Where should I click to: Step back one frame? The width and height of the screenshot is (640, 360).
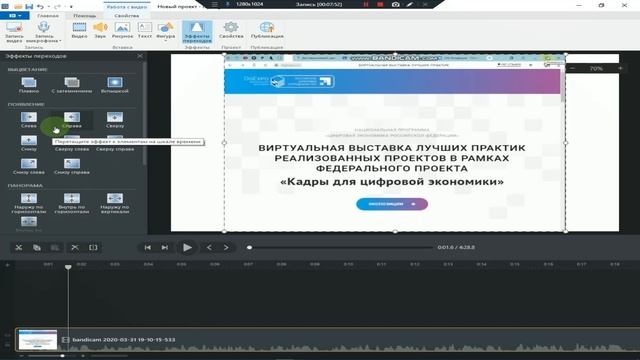pos(209,247)
